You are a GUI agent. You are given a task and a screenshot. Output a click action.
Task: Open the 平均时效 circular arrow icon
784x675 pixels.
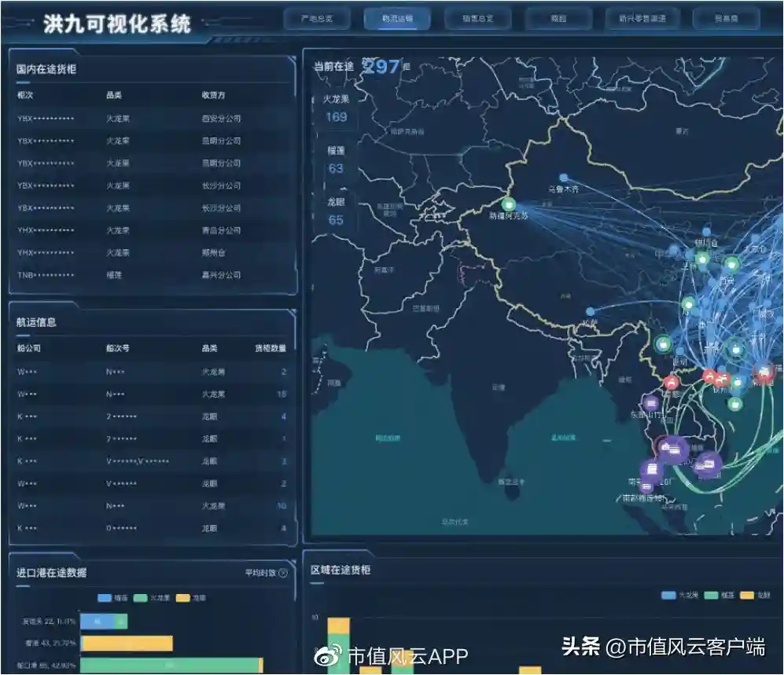point(283,573)
